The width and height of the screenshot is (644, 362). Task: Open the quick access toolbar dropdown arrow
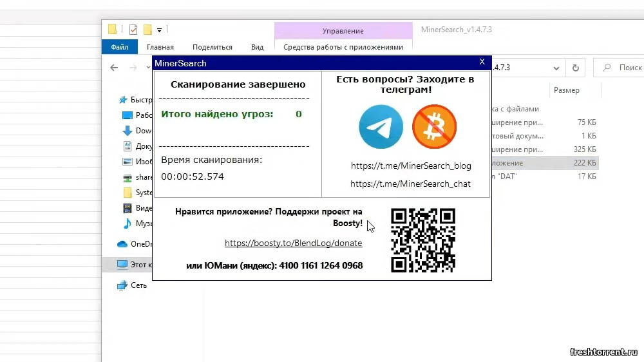[x=159, y=30]
